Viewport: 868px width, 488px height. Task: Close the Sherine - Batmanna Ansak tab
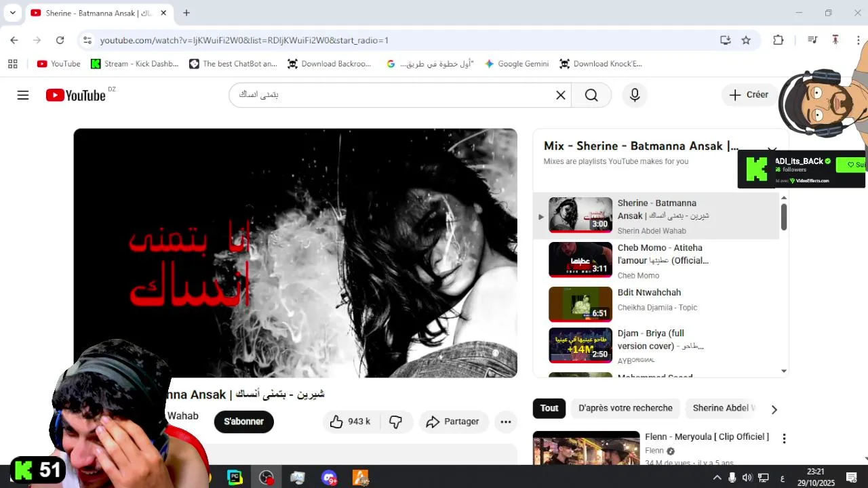[163, 13]
